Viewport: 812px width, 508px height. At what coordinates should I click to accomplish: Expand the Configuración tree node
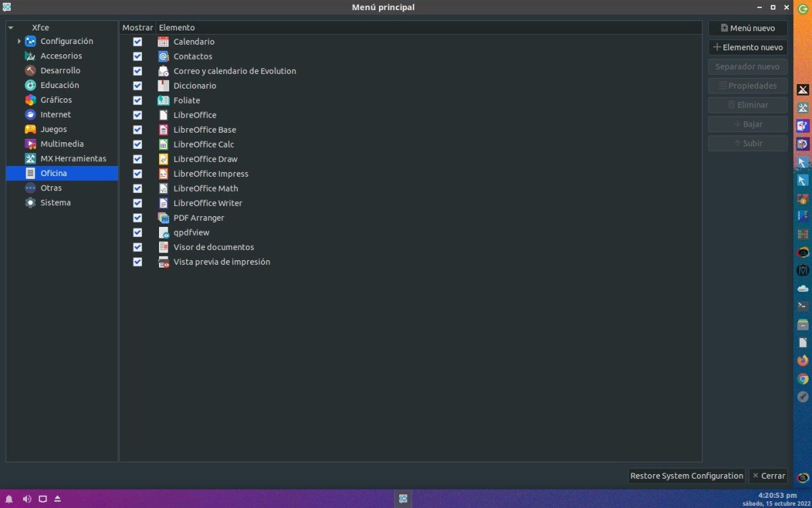point(19,41)
